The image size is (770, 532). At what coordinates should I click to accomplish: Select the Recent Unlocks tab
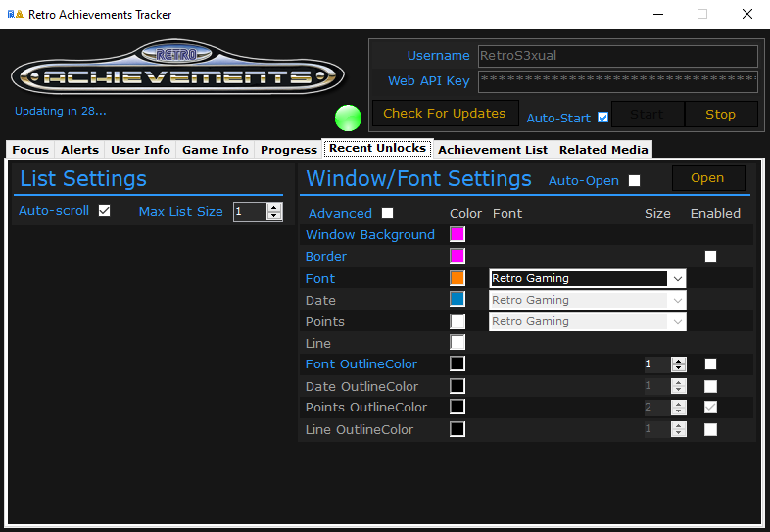[377, 148]
